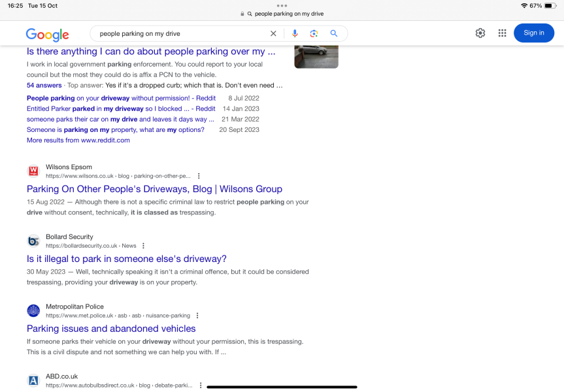Open 'Is it illegal to park' result
Screen dimensions: 564x392
[127, 259]
